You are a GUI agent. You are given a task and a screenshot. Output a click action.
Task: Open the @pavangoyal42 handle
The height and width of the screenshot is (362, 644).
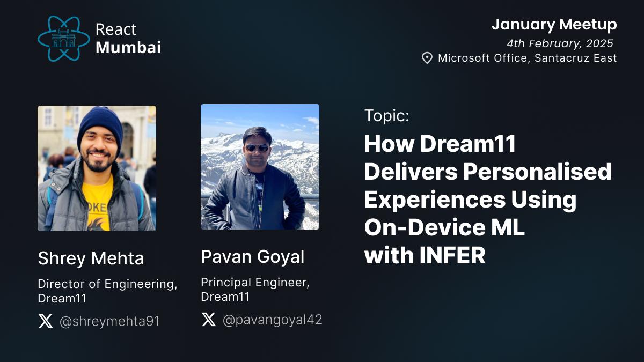[272, 320]
